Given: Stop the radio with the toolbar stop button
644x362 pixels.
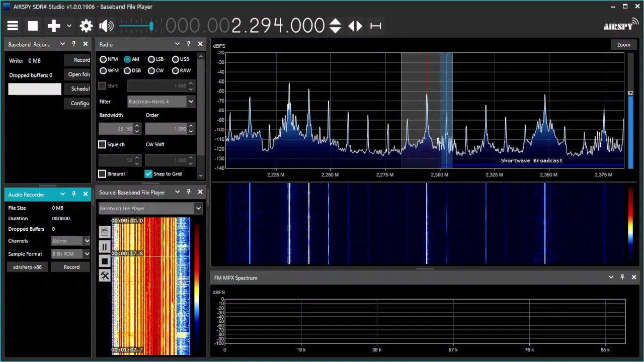Looking at the screenshot, I should (33, 26).
